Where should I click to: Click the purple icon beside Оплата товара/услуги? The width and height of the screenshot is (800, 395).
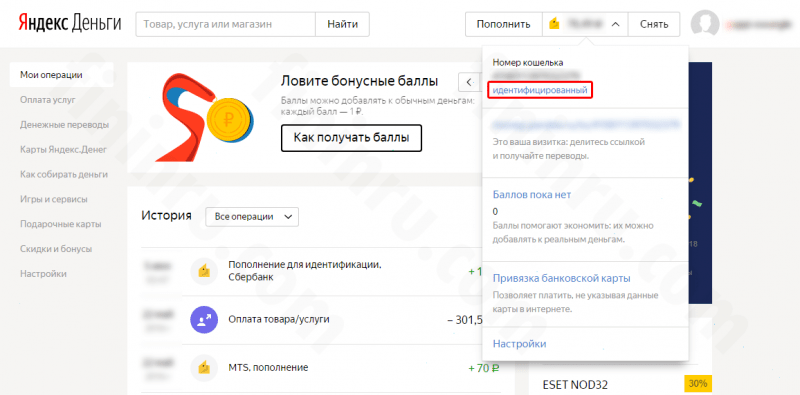tap(205, 320)
